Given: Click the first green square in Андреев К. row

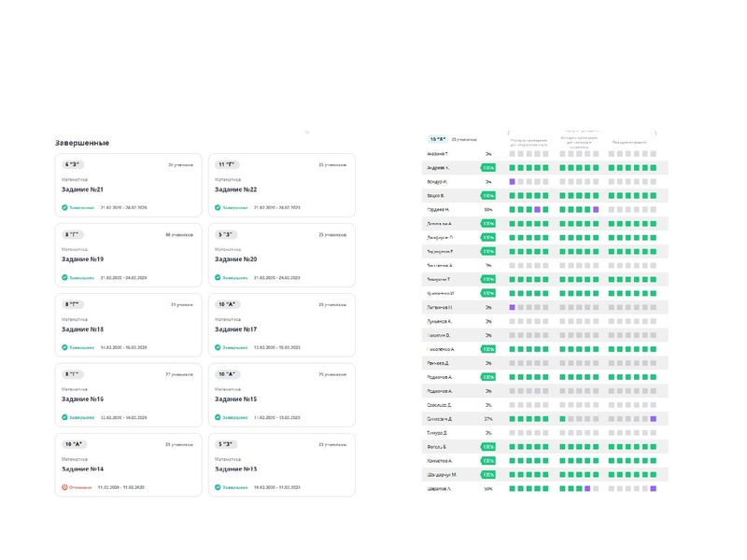Looking at the screenshot, I should pyautogui.click(x=513, y=167).
